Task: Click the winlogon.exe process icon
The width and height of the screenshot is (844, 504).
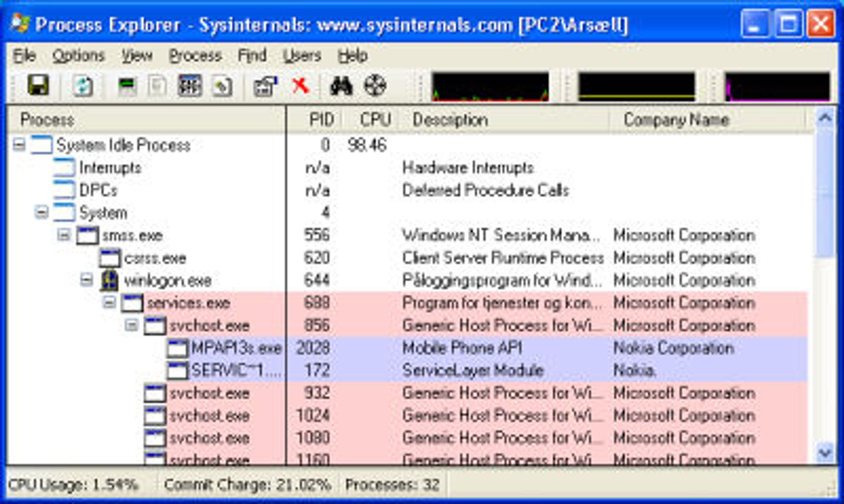Action: [109, 280]
